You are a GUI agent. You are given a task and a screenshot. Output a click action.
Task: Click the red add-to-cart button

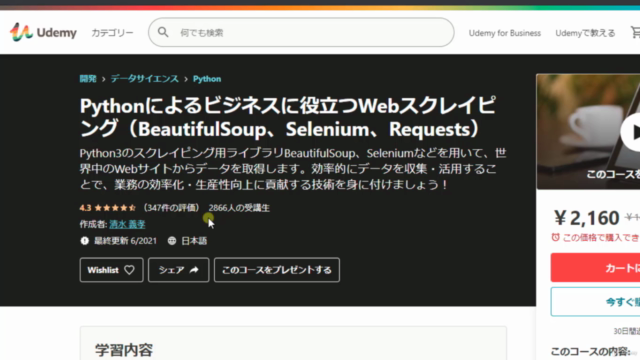595,268
